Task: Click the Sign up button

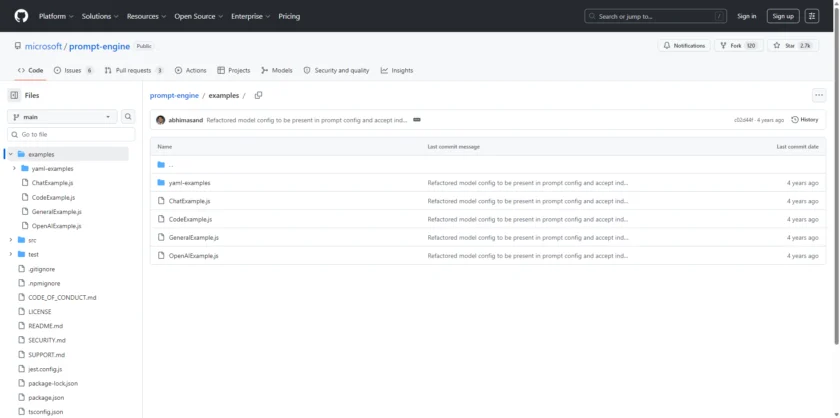Action: [x=783, y=16]
